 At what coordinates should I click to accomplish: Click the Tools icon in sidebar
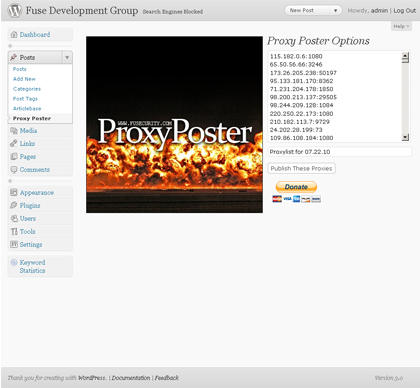point(14,231)
